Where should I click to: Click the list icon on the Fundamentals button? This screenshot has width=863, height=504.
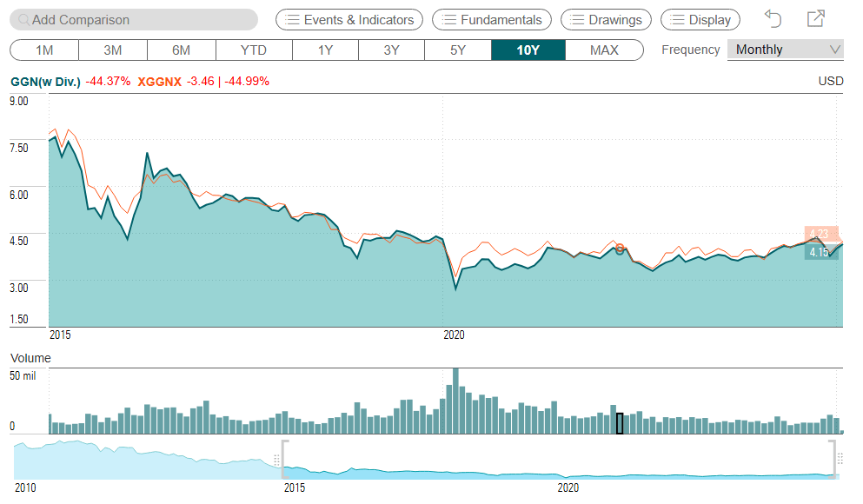(x=450, y=19)
